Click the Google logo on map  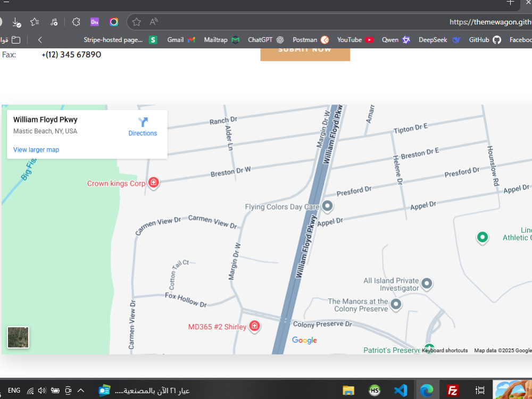click(x=304, y=340)
